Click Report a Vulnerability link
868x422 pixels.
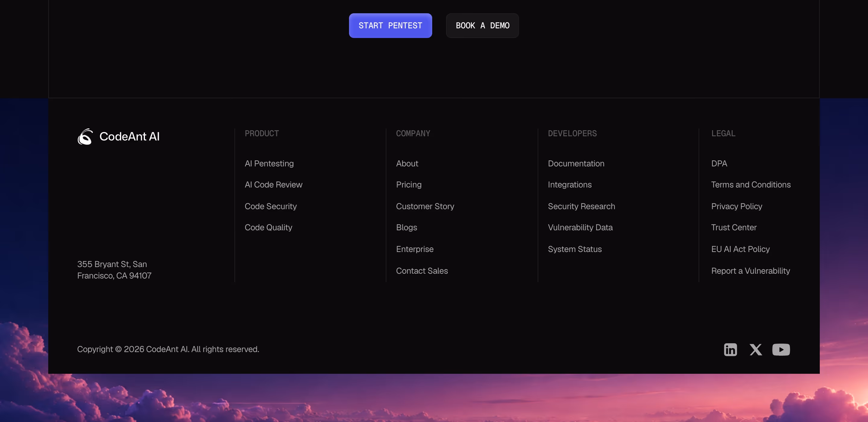pyautogui.click(x=750, y=271)
